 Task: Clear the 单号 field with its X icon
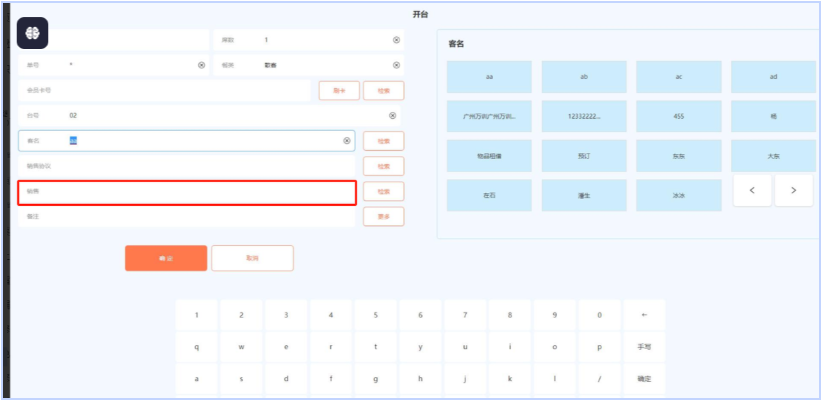coord(201,65)
